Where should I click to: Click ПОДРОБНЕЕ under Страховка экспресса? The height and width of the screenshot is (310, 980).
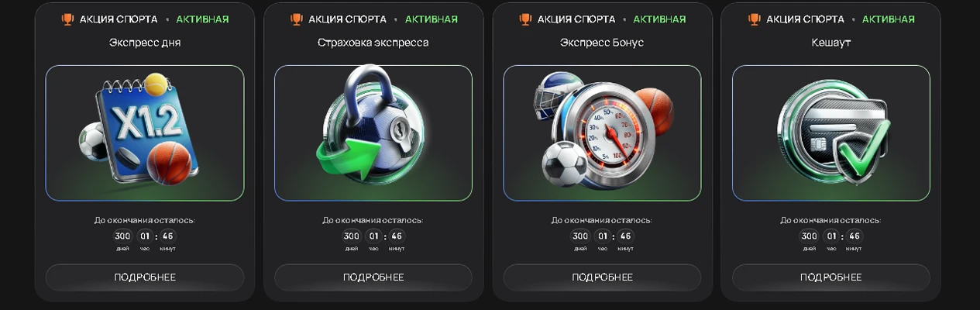[x=373, y=277]
